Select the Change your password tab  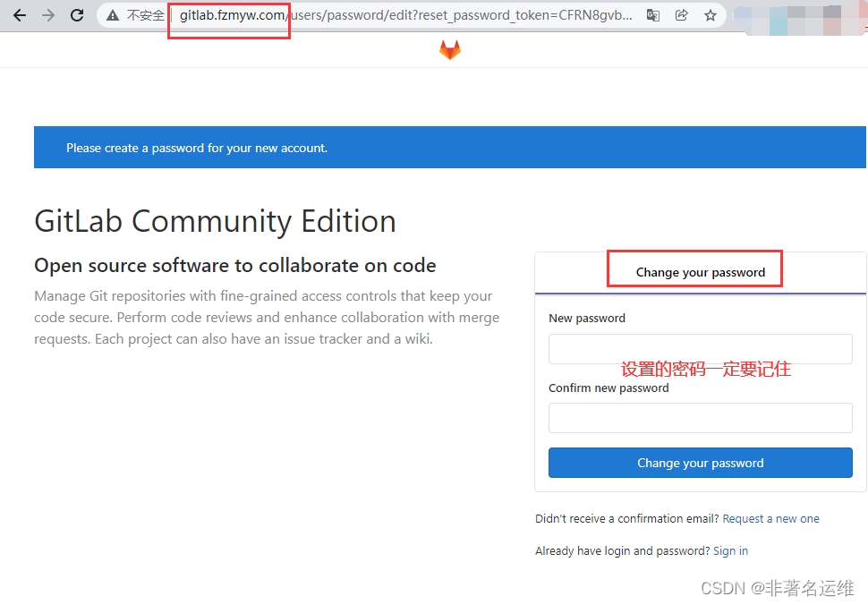(701, 272)
